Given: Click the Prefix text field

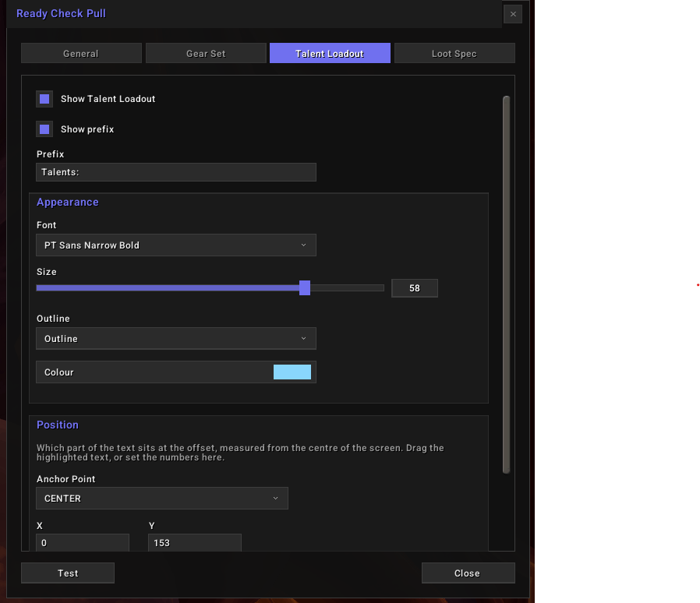Looking at the screenshot, I should [176, 172].
